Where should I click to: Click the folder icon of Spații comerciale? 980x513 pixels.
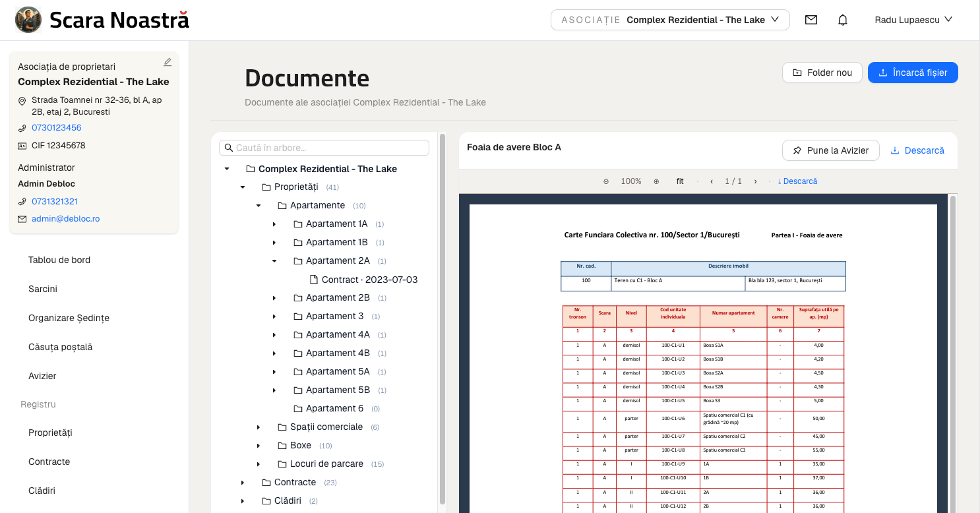[x=282, y=427]
